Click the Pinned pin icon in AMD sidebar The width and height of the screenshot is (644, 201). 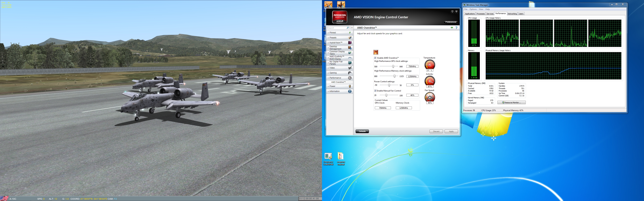tap(350, 33)
